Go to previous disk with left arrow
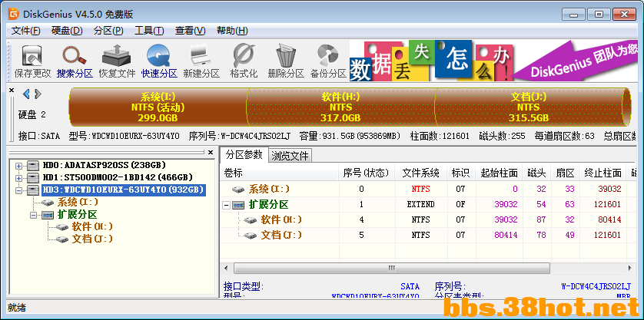 click(x=26, y=94)
